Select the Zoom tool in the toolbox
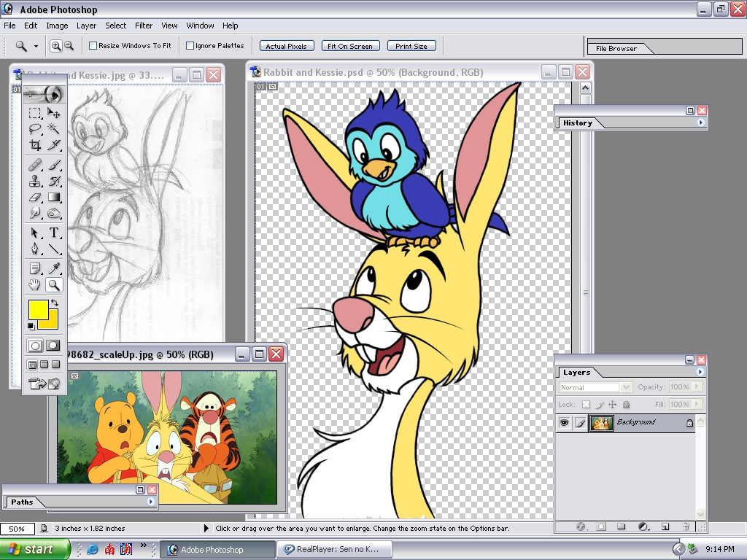Image resolution: width=747 pixels, height=560 pixels. (54, 285)
